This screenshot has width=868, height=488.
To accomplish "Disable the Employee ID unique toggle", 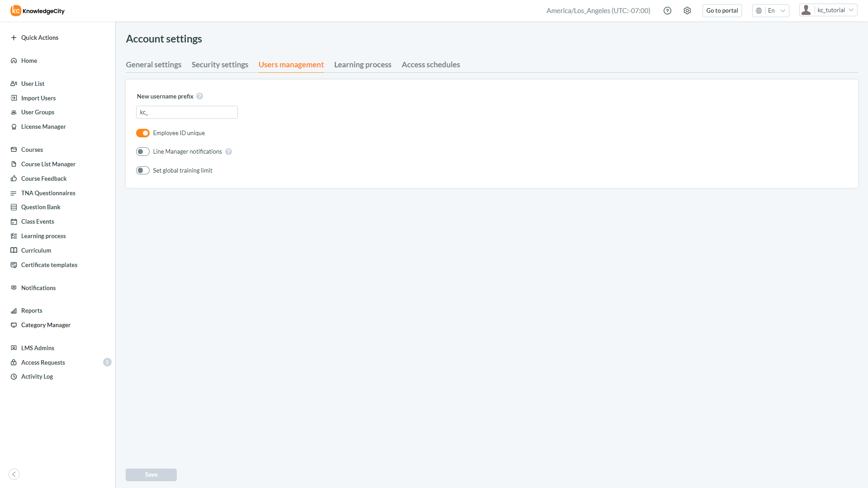I will click(143, 133).
